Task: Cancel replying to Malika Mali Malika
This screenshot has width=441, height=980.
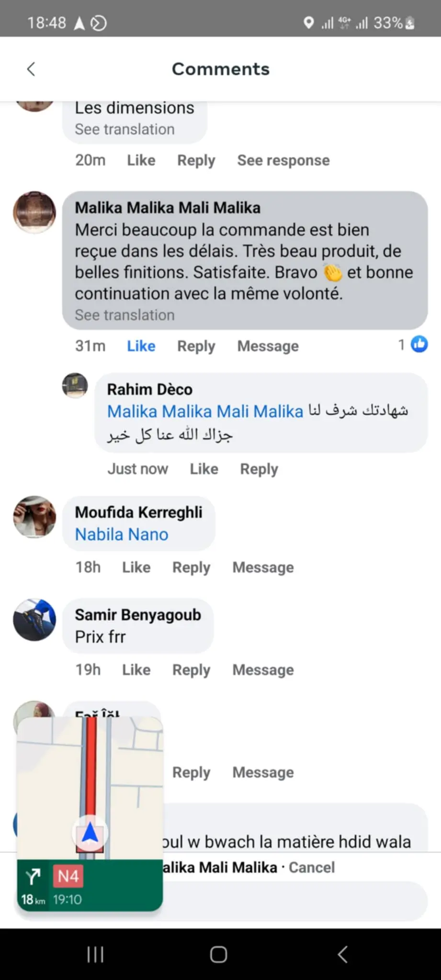Action: [312, 868]
